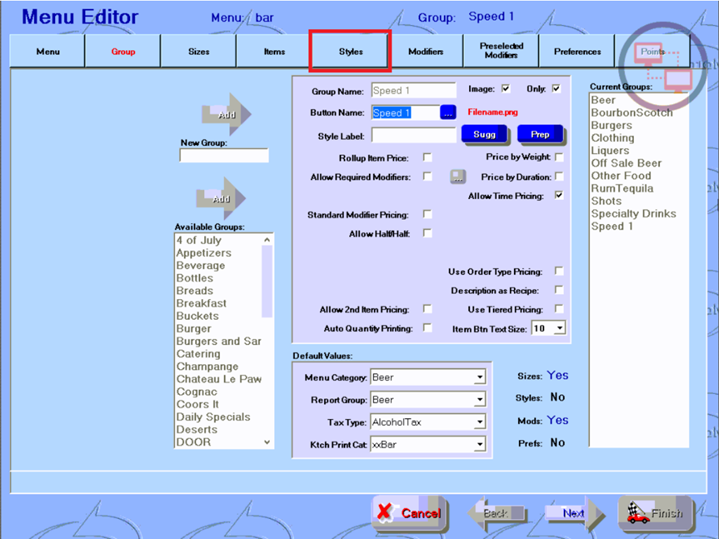Open the Button Name ellipsis picker

tap(448, 112)
